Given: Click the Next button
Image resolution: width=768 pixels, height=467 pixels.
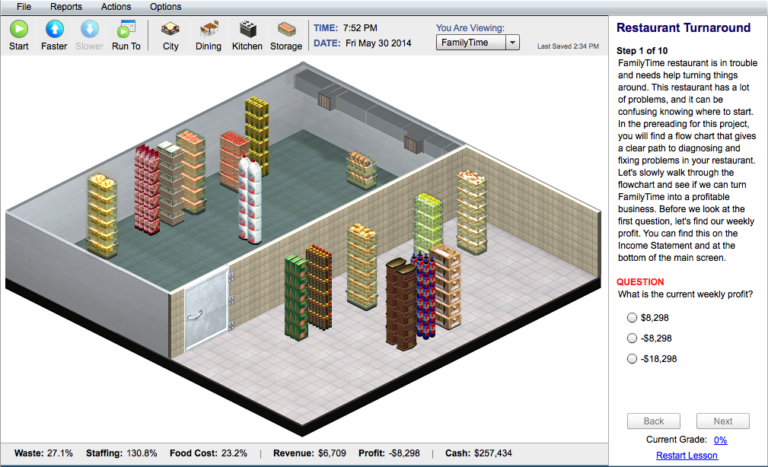Looking at the screenshot, I should tap(722, 421).
